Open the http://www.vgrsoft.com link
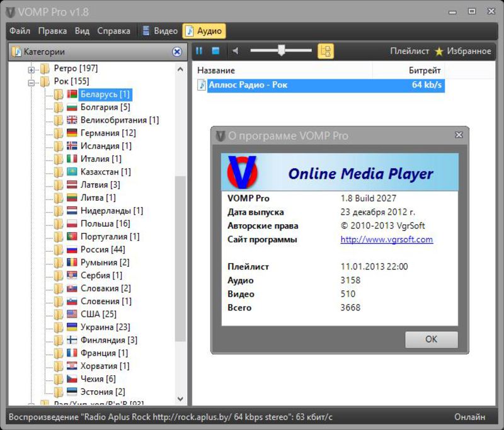504x430 pixels. 387,240
